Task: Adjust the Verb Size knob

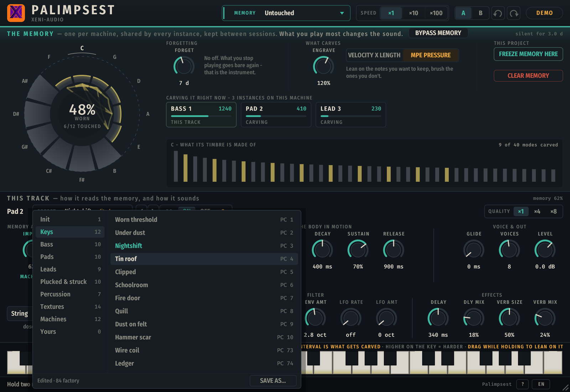Action: click(x=509, y=318)
